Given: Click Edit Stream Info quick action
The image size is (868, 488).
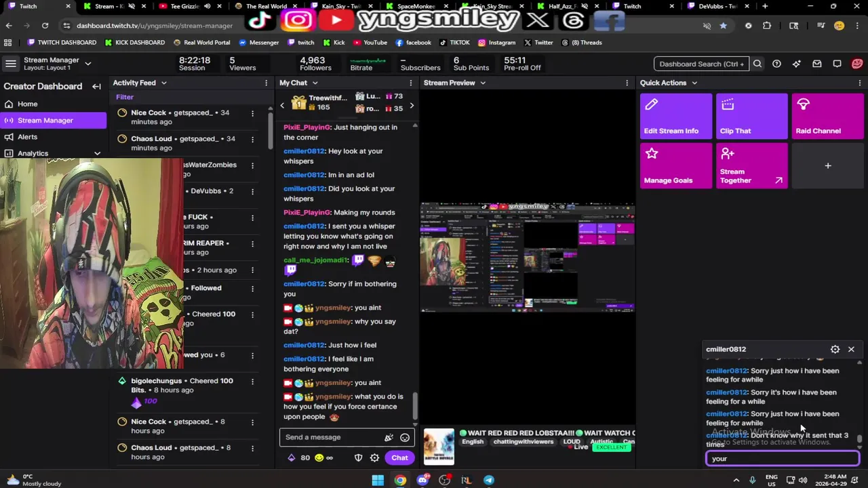Looking at the screenshot, I should (676, 117).
